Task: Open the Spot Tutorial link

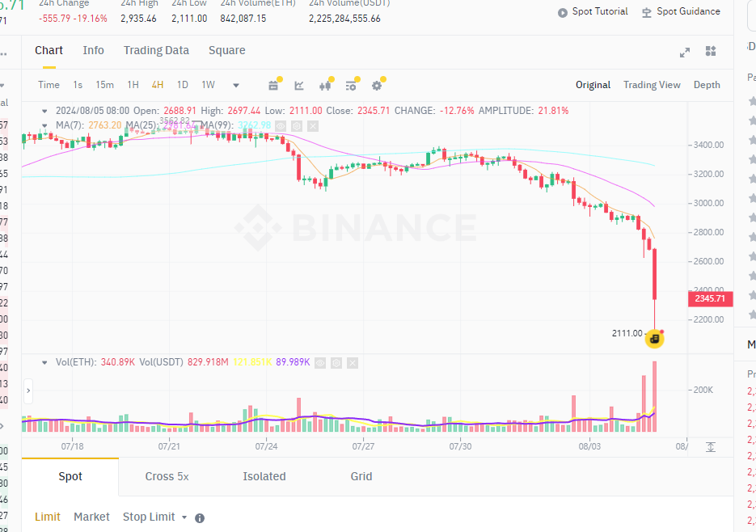Action: point(593,11)
